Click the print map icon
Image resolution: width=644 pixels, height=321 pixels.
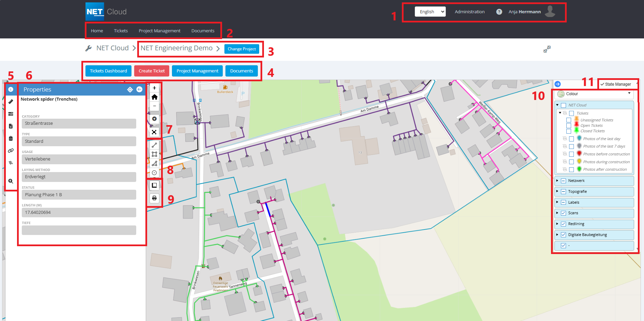click(154, 198)
